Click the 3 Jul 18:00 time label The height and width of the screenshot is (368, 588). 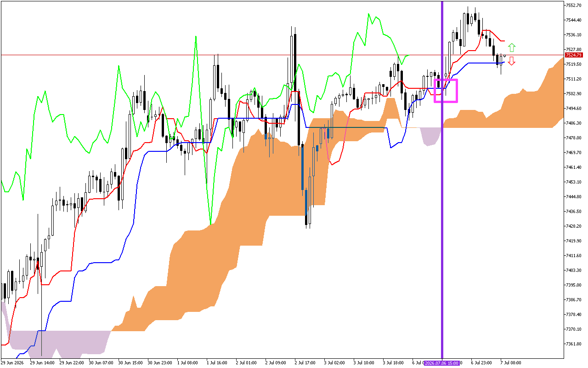coord(393,362)
